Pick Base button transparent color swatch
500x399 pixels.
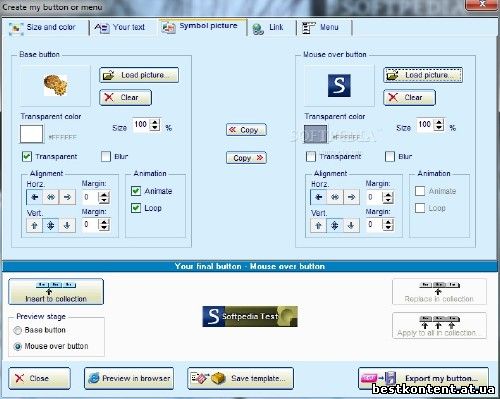[32, 134]
